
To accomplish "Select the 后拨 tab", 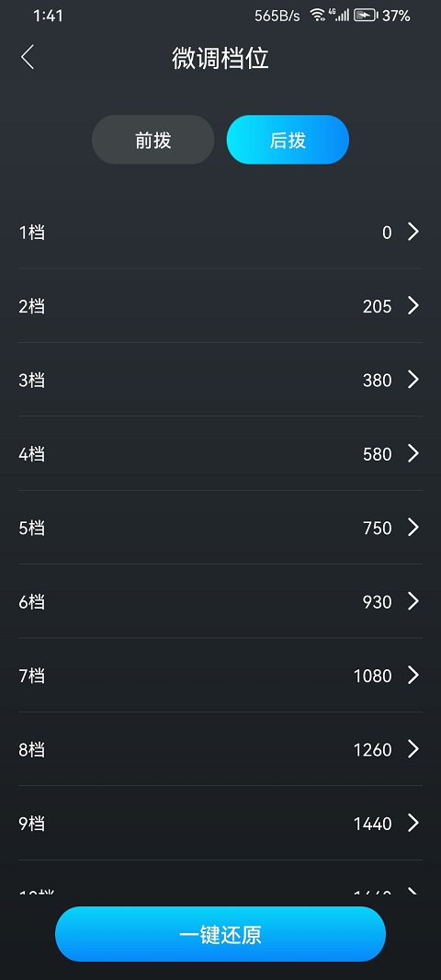I will point(288,140).
